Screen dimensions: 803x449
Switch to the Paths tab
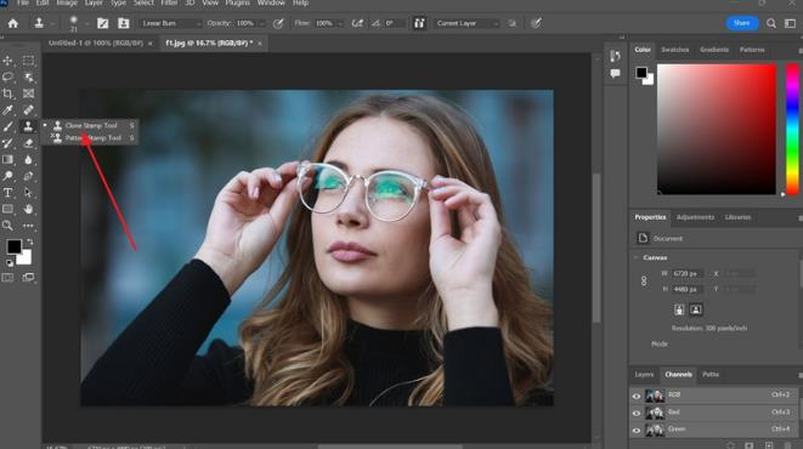pos(710,375)
